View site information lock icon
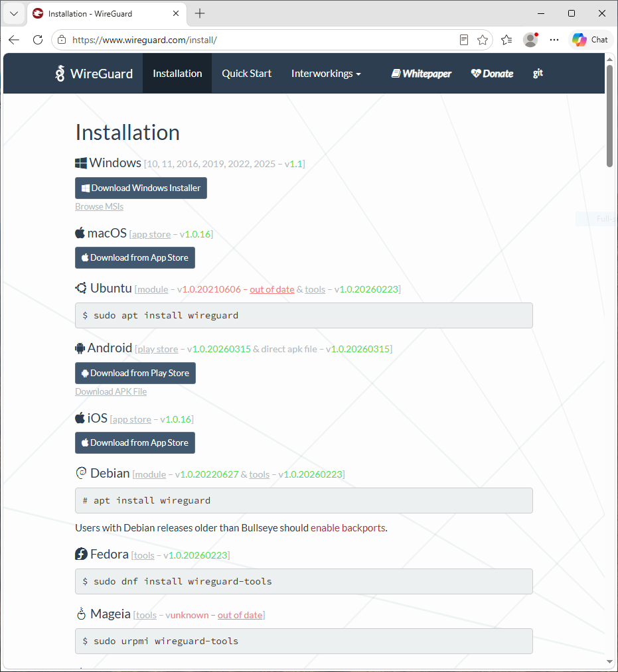Image resolution: width=618 pixels, height=672 pixels. click(x=62, y=40)
